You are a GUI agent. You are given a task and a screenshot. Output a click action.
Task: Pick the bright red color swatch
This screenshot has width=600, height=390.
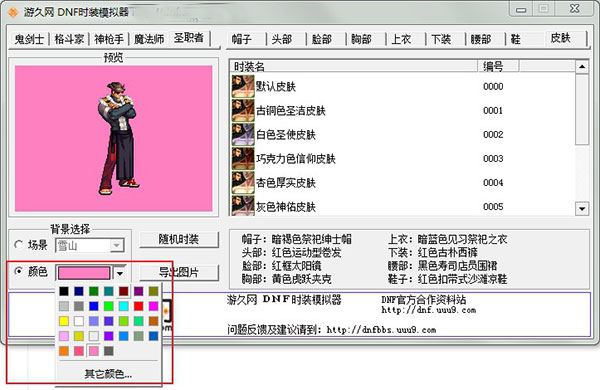coord(139,306)
